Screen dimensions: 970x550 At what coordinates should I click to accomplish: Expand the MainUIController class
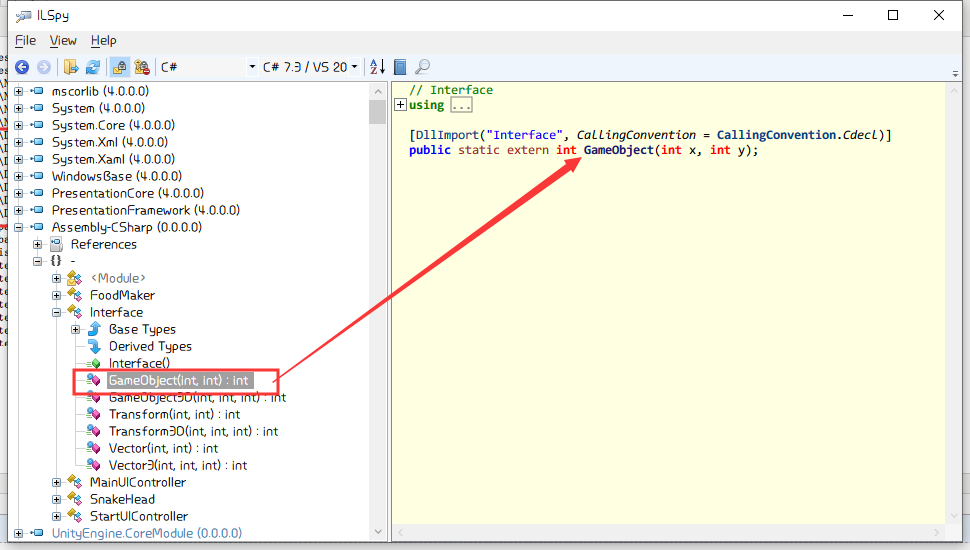(57, 483)
